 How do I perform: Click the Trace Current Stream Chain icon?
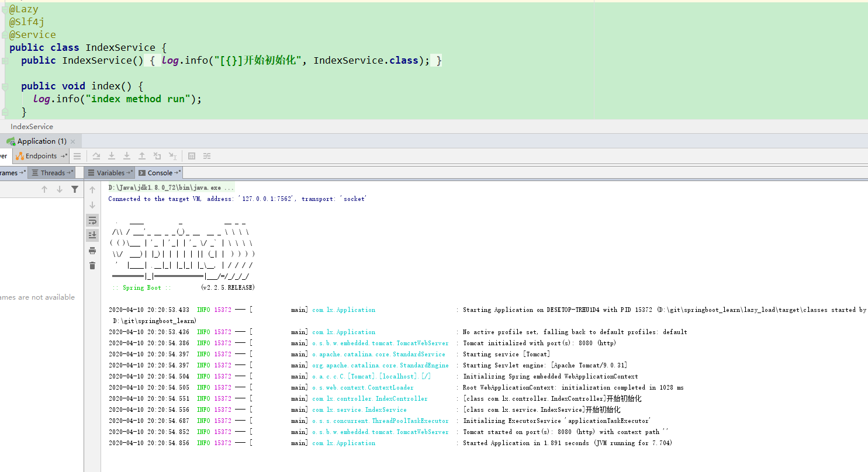click(207, 156)
